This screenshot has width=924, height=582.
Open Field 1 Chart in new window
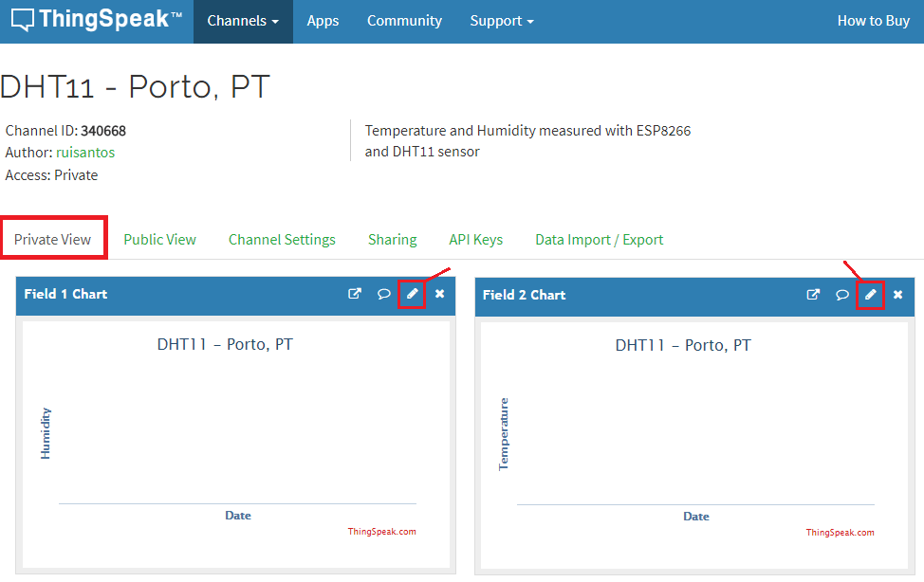click(x=355, y=294)
